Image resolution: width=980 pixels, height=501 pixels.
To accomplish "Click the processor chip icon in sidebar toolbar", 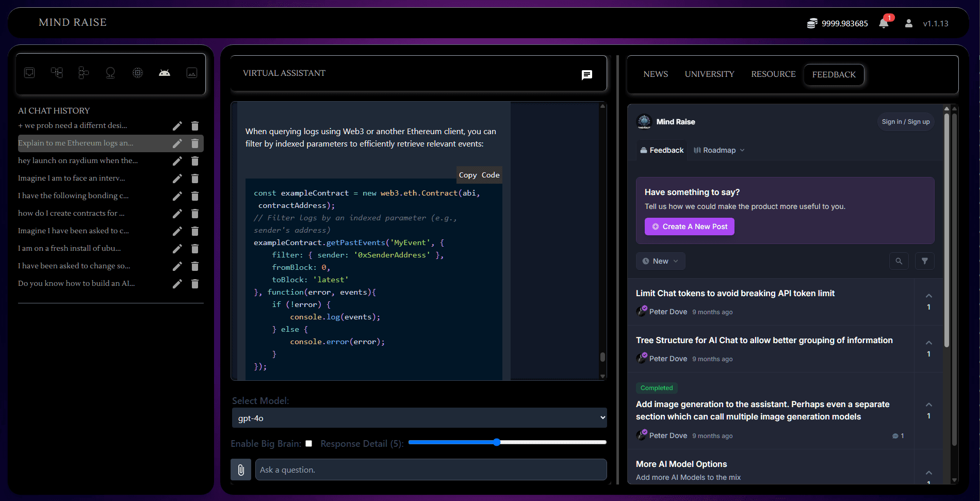I will point(138,73).
